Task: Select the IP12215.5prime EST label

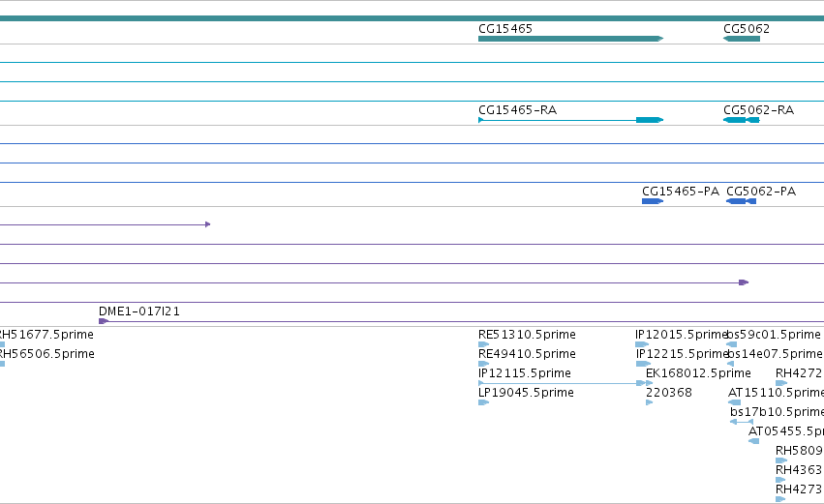Action: (682, 354)
